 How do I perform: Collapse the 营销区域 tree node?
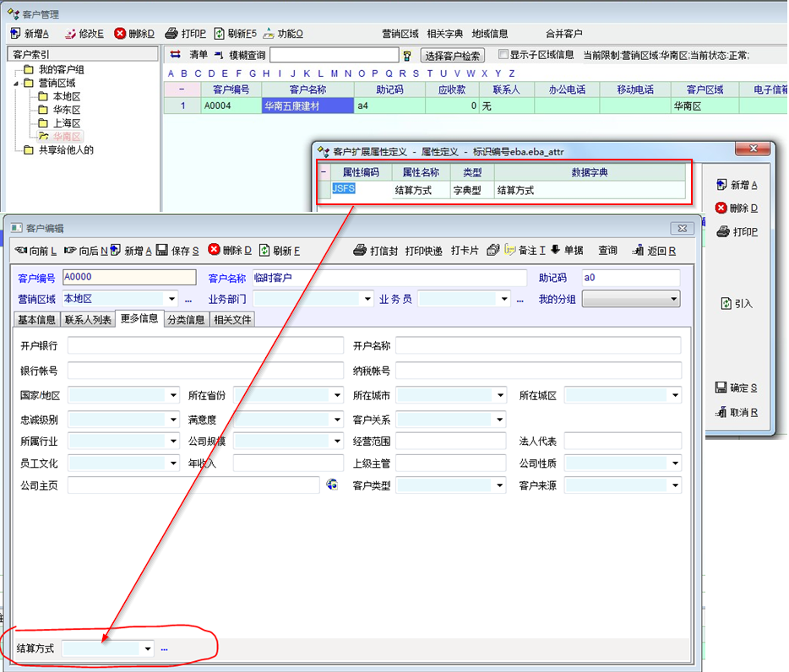click(16, 84)
